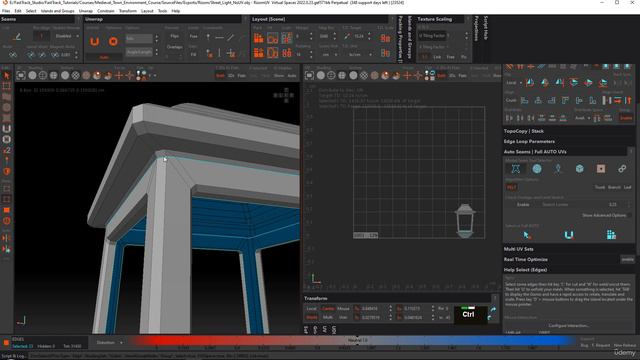Open the Help menu

coord(176,11)
